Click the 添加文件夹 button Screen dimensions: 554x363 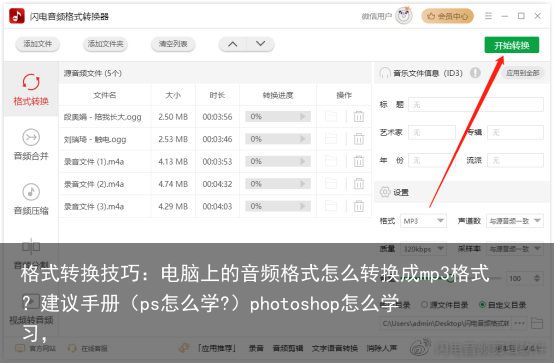105,44
